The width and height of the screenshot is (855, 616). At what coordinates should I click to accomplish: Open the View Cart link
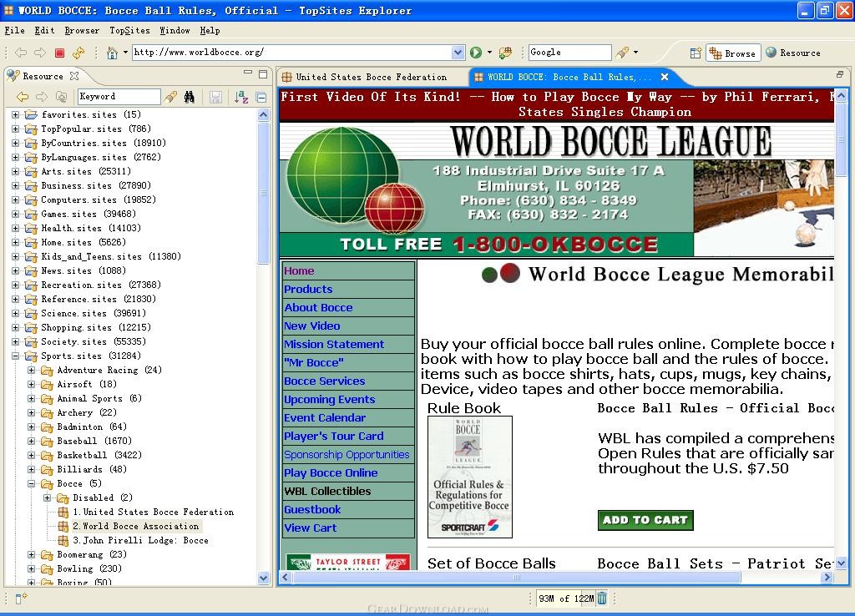tap(311, 528)
